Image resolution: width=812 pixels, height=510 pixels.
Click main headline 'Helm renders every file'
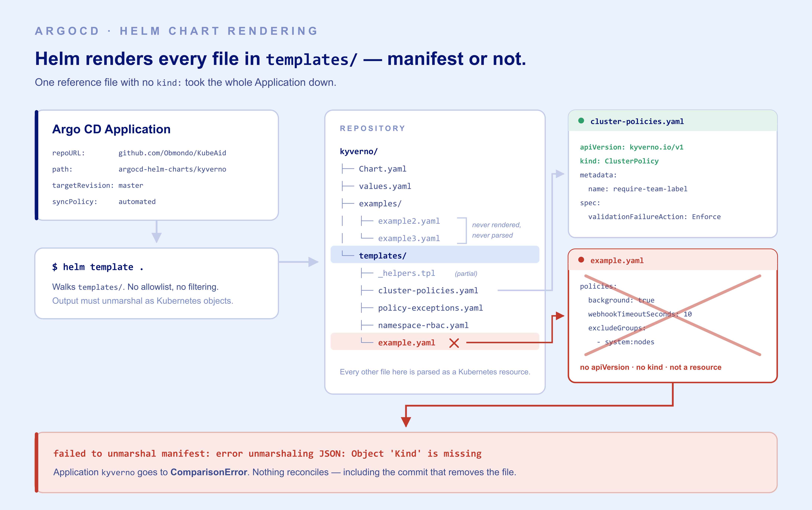(x=280, y=59)
